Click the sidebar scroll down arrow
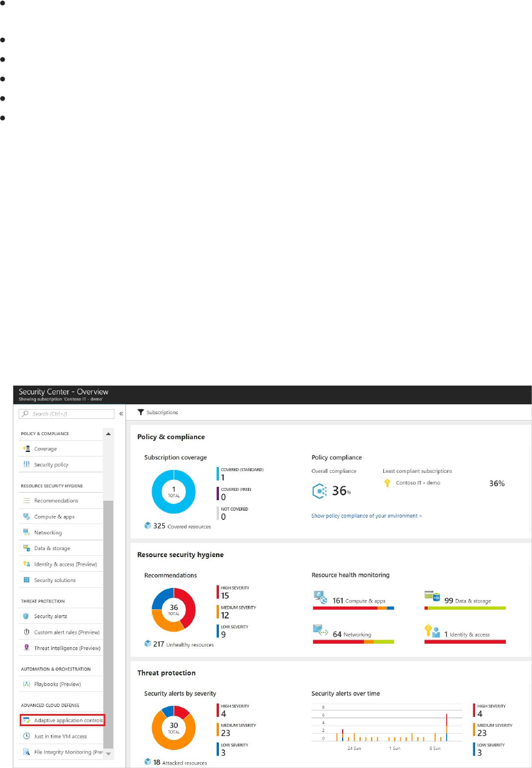This screenshot has height=768, width=532. coord(109,753)
